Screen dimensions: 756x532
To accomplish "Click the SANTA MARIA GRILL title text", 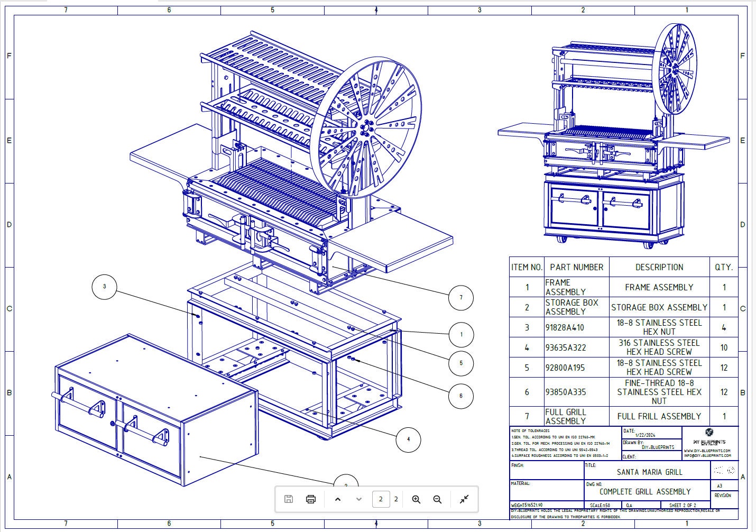I will (x=649, y=471).
